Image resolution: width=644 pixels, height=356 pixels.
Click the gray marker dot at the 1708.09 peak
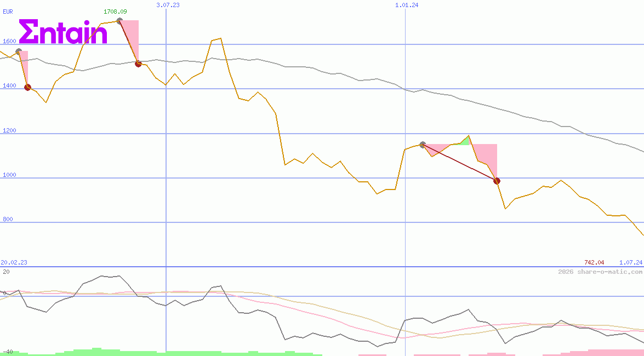pos(119,21)
